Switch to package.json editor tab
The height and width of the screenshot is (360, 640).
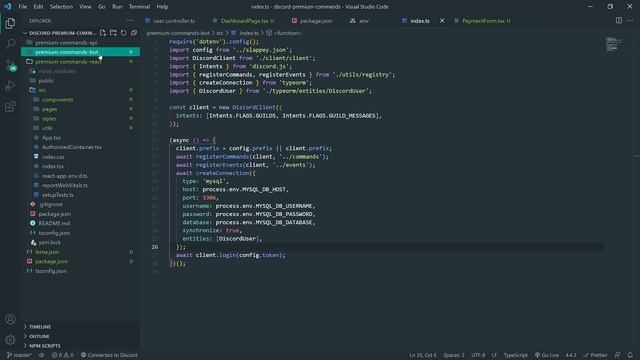[x=316, y=21]
